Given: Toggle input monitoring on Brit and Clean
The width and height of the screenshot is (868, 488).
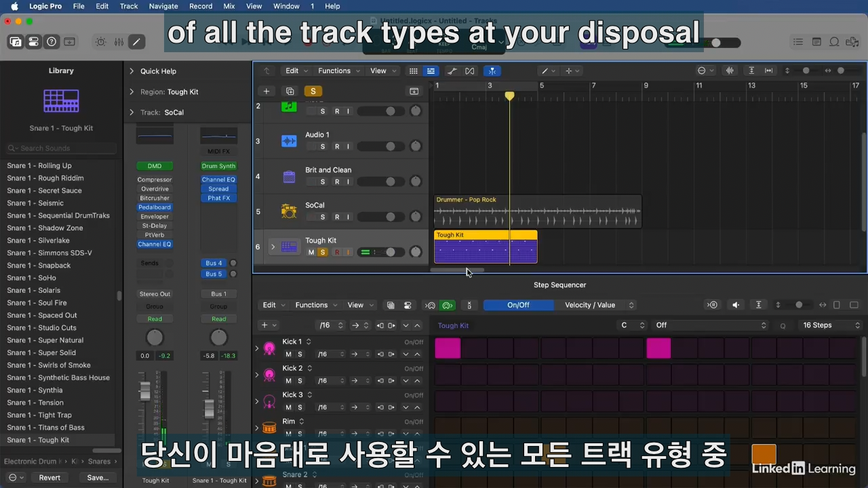Looking at the screenshot, I should click(x=349, y=182).
